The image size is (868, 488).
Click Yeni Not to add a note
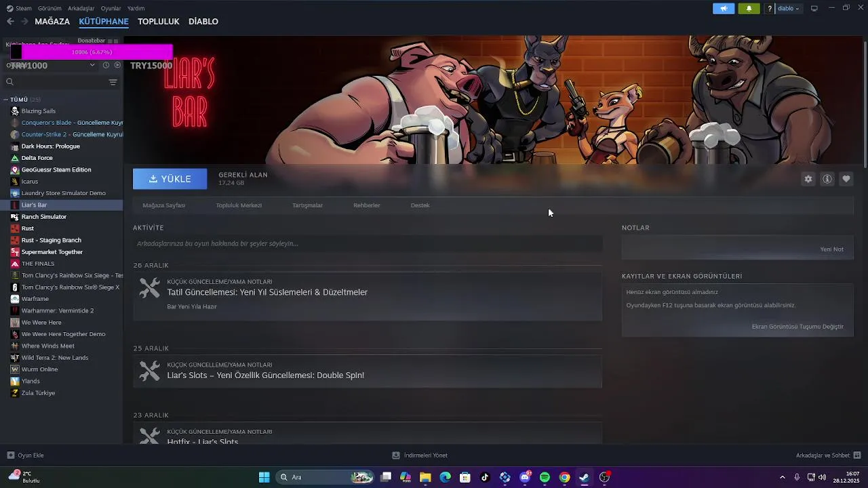pyautogui.click(x=832, y=249)
